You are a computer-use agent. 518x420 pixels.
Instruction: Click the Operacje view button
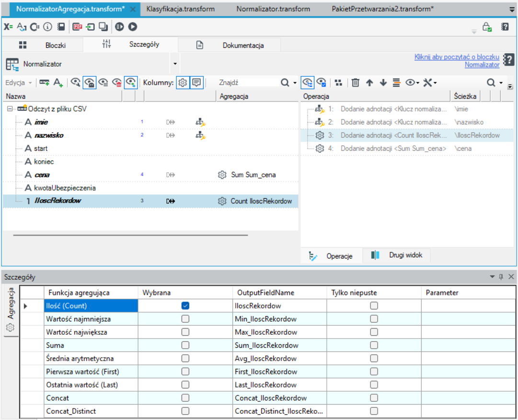(x=331, y=256)
